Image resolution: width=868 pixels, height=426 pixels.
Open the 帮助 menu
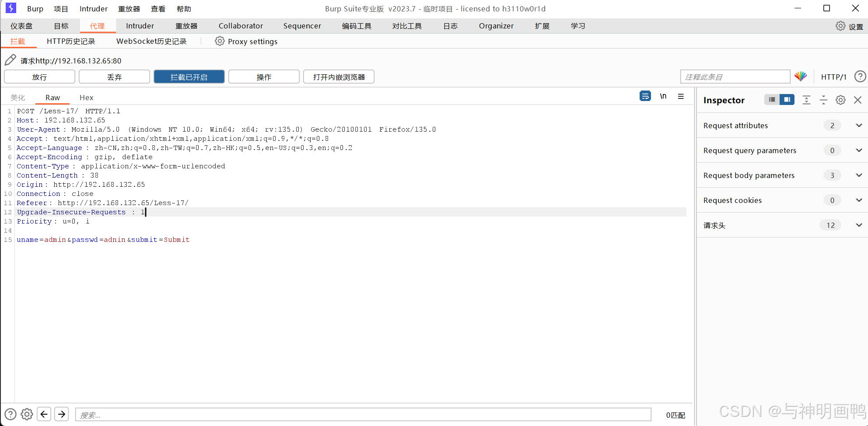coord(184,9)
